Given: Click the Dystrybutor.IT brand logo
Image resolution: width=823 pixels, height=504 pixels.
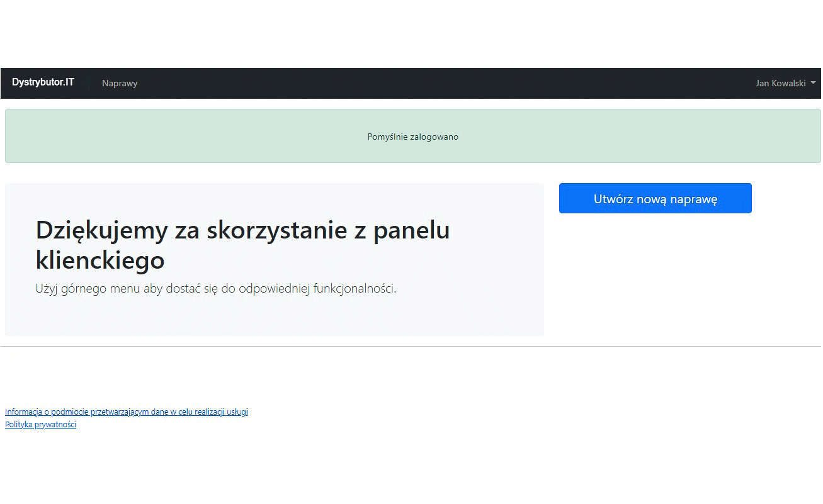Looking at the screenshot, I should [43, 82].
